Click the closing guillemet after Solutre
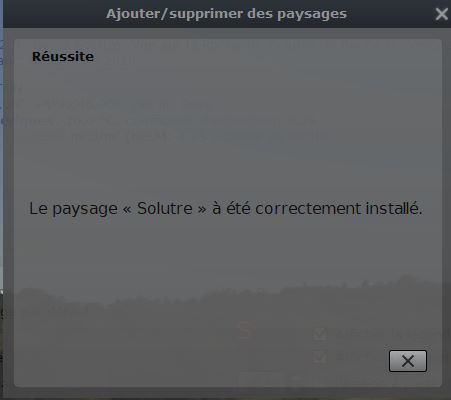Screen dimensions: 451x400 [202, 210]
